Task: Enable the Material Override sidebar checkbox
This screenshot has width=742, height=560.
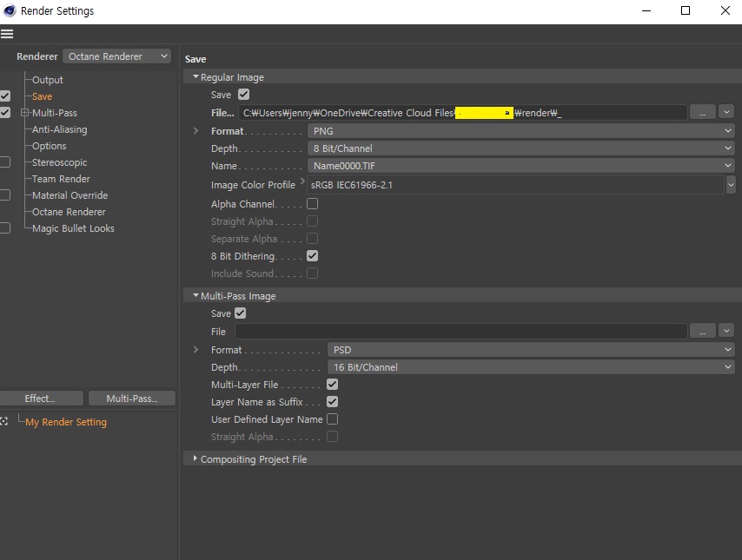Action: click(x=5, y=195)
